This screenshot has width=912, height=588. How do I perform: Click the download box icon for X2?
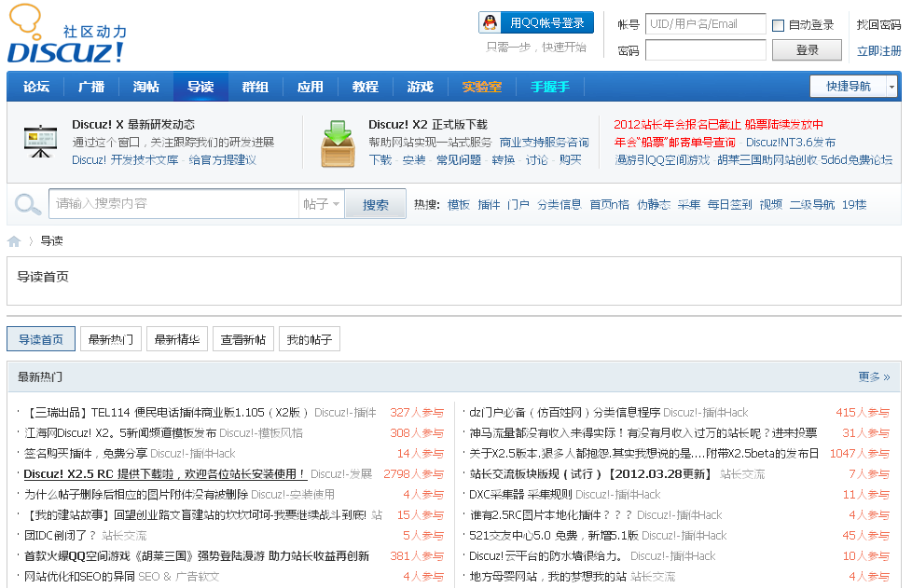click(x=338, y=144)
